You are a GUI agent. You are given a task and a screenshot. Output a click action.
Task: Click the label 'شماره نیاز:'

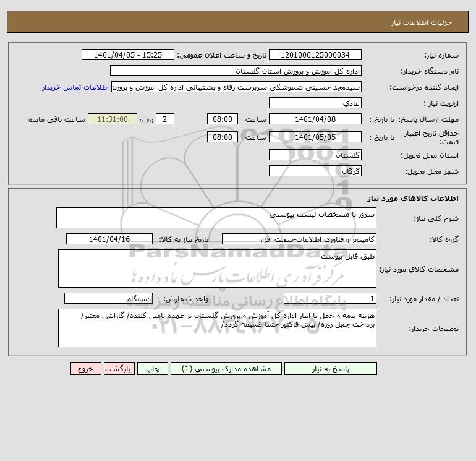441,55
